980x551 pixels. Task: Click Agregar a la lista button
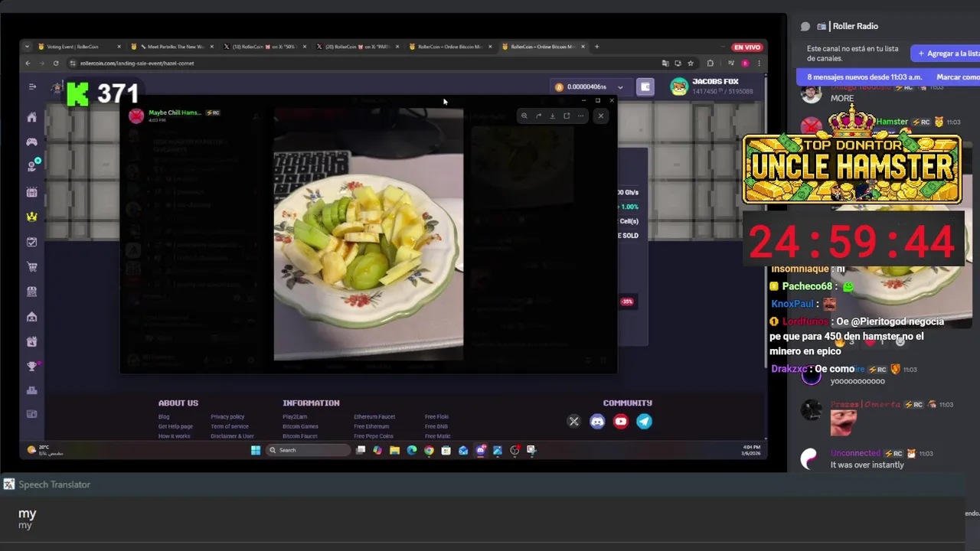point(946,54)
